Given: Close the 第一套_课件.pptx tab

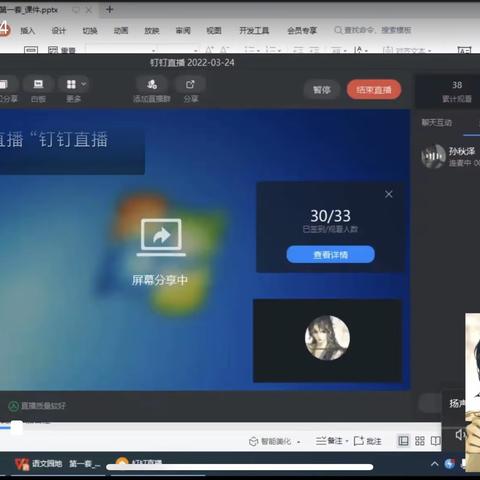Looking at the screenshot, I should [x=89, y=10].
